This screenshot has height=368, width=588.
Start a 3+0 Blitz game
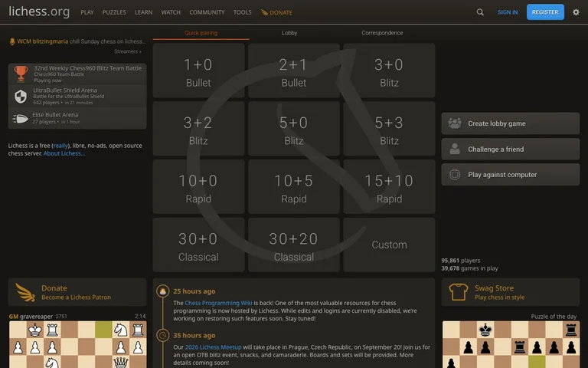(389, 71)
